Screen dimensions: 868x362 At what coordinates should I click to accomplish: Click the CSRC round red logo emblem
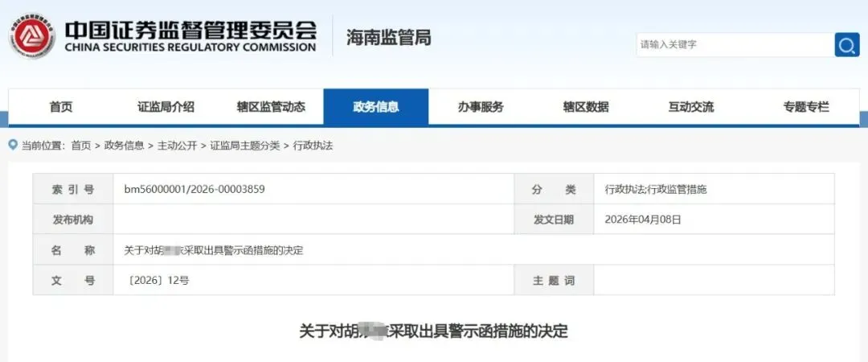click(x=32, y=36)
